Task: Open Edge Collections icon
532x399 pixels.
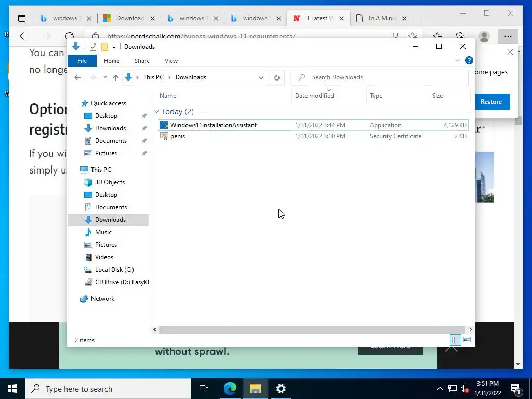Action: click(460, 36)
